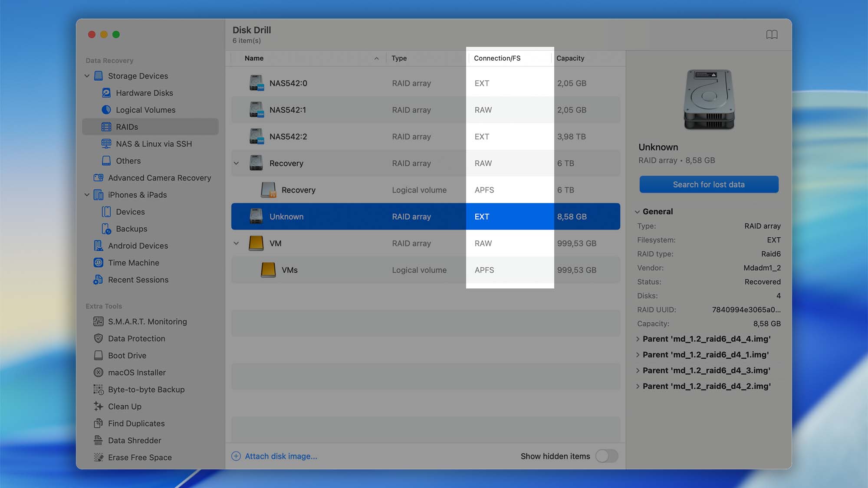This screenshot has width=868, height=488.
Task: Click RAID UUID value 7840994e3065a0...
Action: 746,310
